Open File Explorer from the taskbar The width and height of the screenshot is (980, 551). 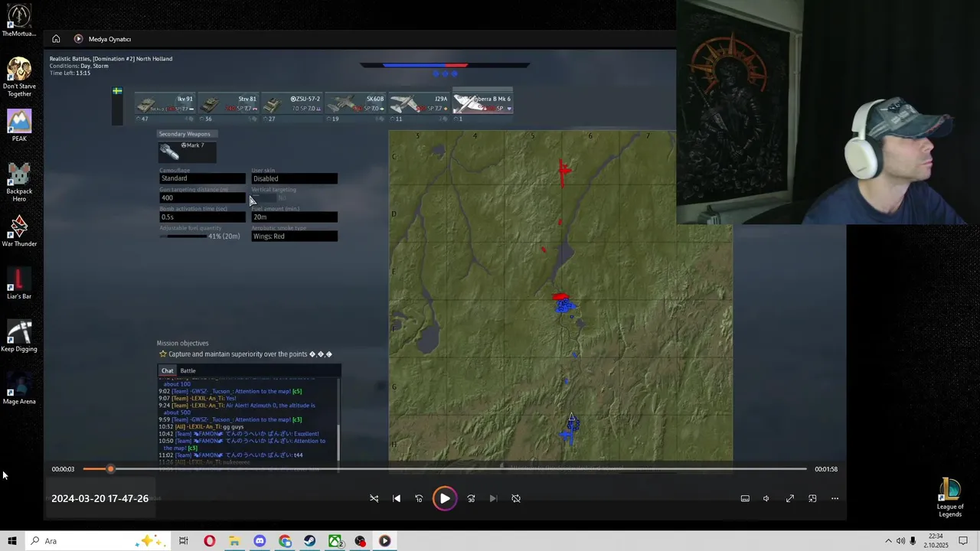234,541
